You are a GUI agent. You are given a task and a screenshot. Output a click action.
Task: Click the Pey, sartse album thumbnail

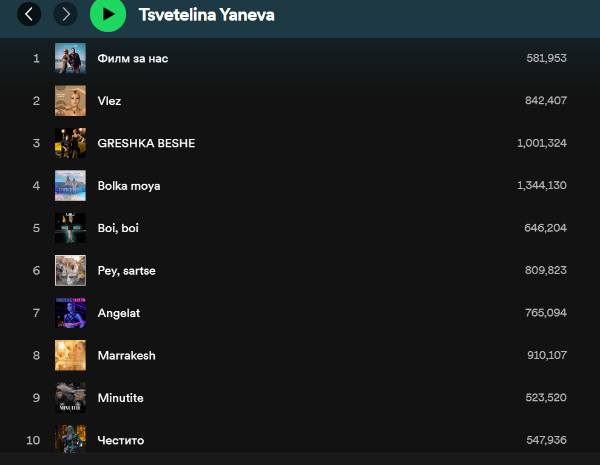pyautogui.click(x=70, y=270)
